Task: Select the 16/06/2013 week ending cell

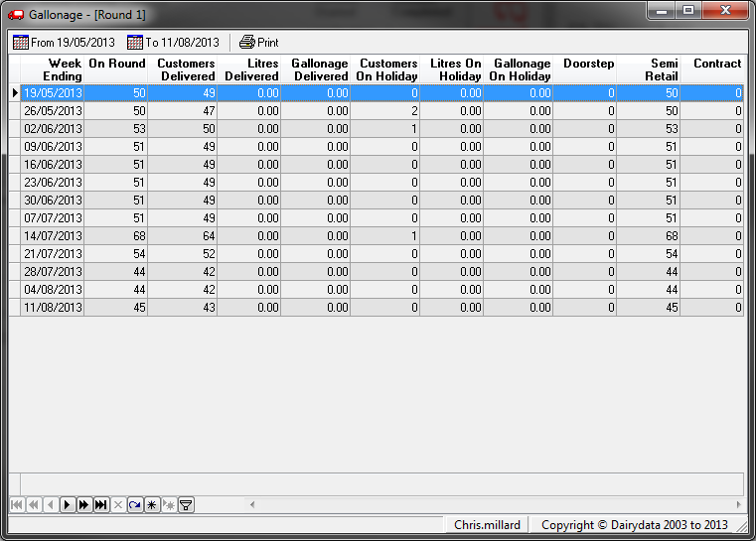Action: pyautogui.click(x=53, y=164)
